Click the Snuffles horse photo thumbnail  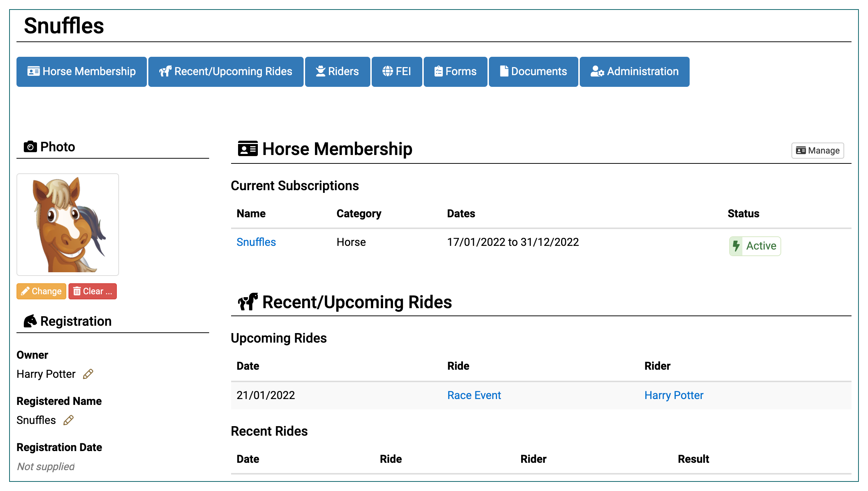[68, 225]
